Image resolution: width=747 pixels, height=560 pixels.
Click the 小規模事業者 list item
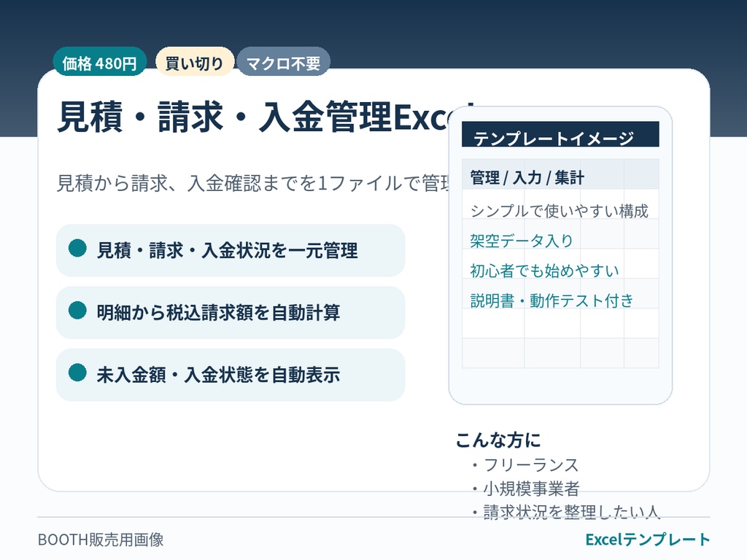525,489
